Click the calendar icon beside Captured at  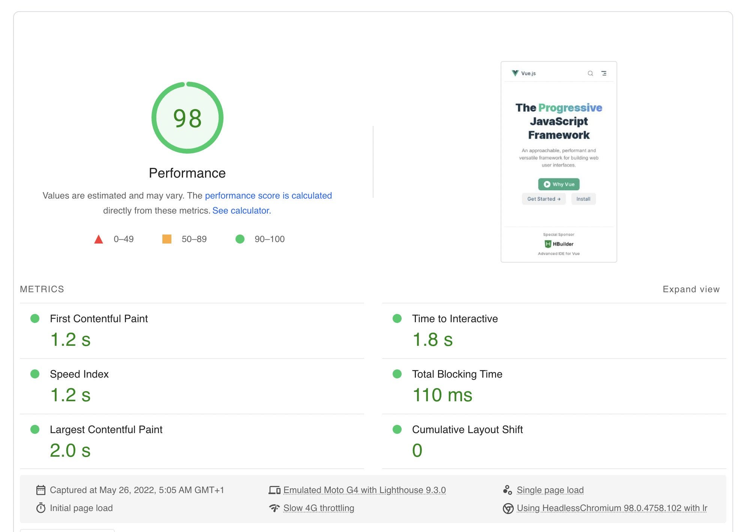(41, 490)
